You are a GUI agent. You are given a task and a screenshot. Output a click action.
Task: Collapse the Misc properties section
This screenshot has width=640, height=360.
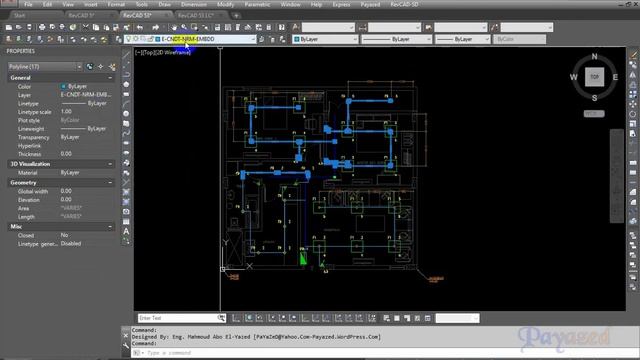[110, 226]
